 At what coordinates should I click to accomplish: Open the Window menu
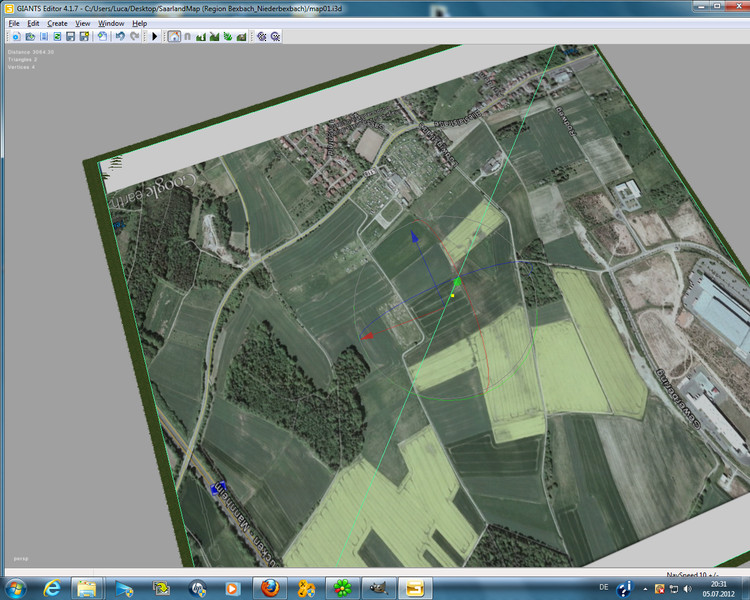tap(111, 23)
